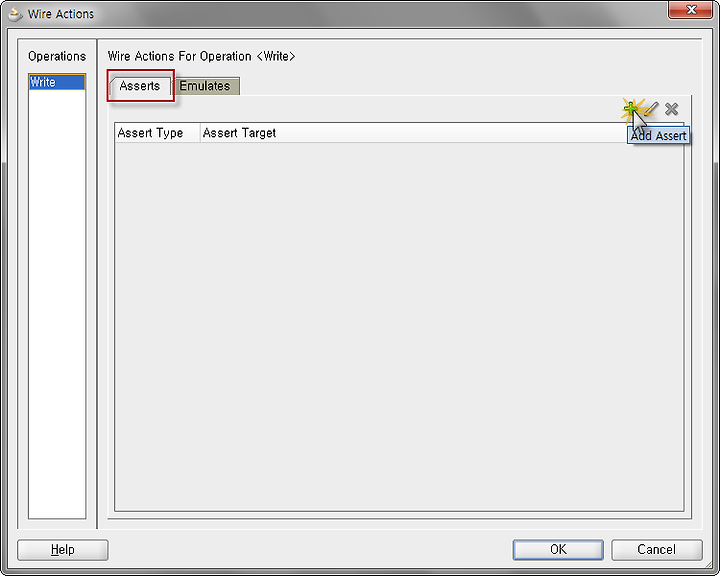The height and width of the screenshot is (576, 720).
Task: Click inside the empty asserts table area
Action: tap(399, 326)
